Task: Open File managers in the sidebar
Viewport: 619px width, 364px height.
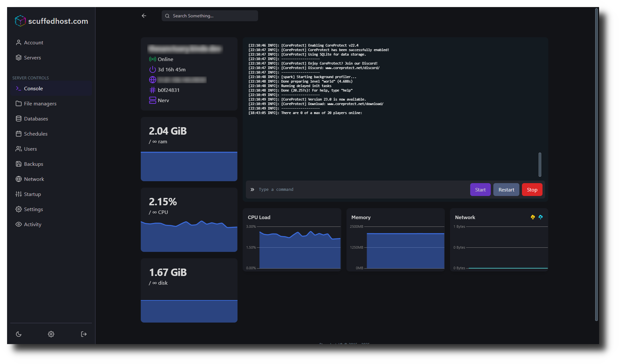Action: pyautogui.click(x=40, y=103)
